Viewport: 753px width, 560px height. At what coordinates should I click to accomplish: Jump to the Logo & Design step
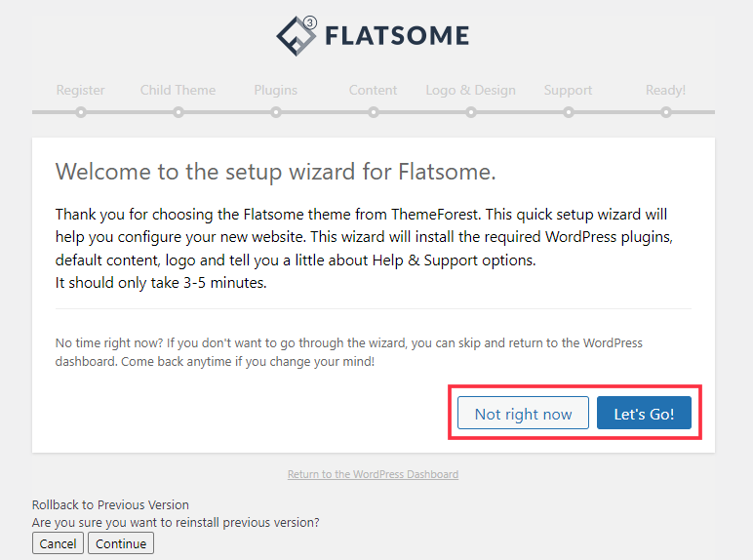(x=470, y=90)
